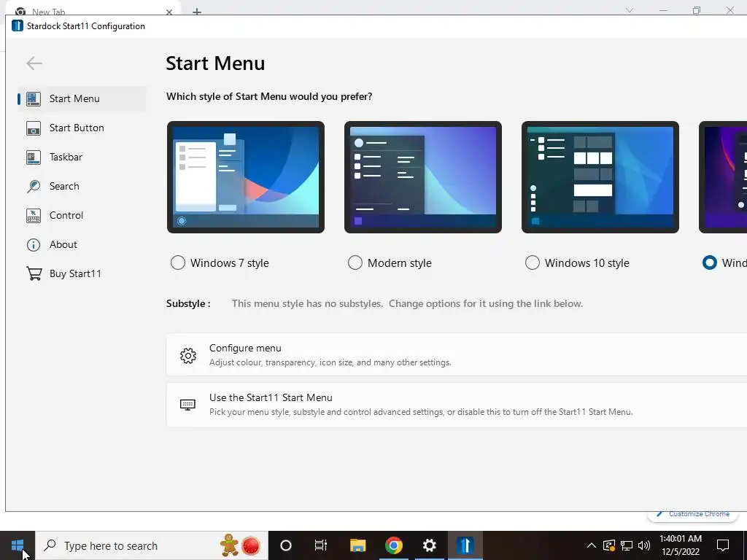Select the Modern style radio button

355,262
